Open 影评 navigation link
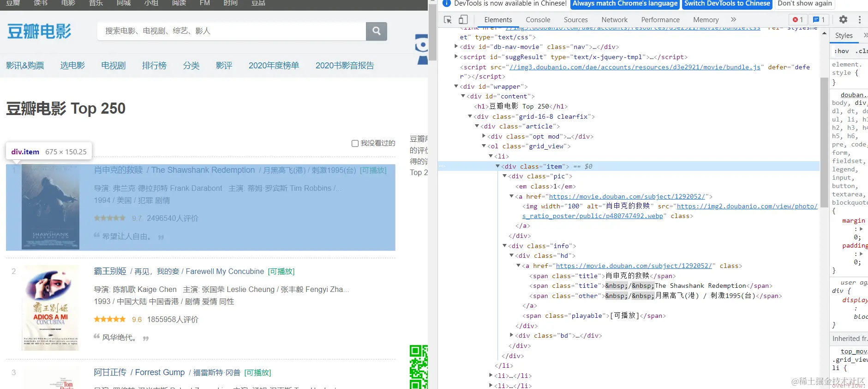Image resolution: width=868 pixels, height=389 pixels. point(224,66)
